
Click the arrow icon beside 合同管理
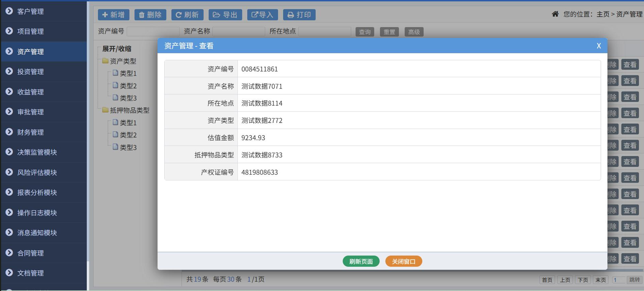pyautogui.click(x=9, y=253)
